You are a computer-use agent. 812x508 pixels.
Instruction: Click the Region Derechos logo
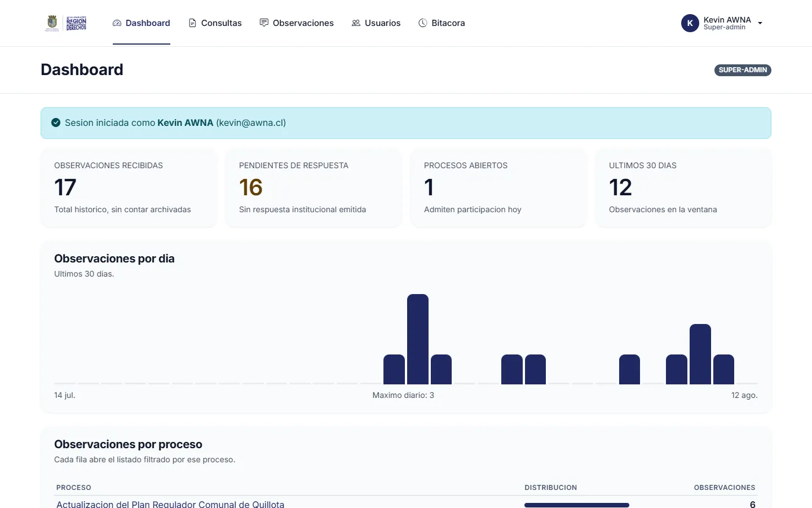click(x=66, y=23)
